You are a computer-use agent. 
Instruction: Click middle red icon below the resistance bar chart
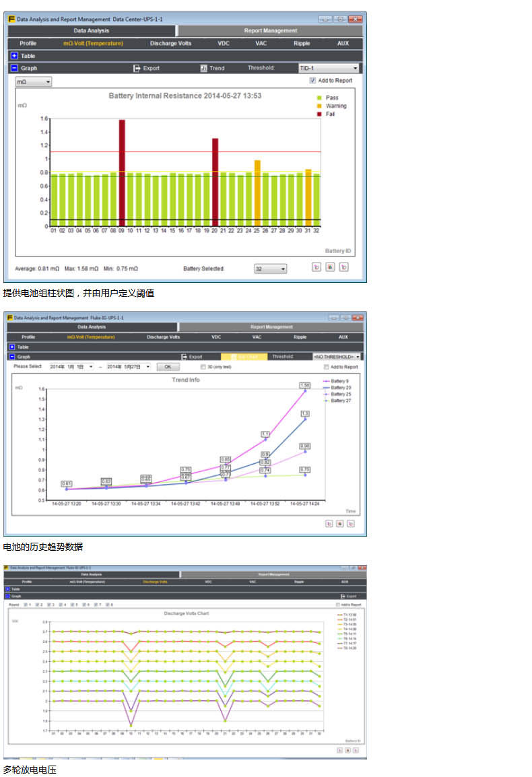330,267
